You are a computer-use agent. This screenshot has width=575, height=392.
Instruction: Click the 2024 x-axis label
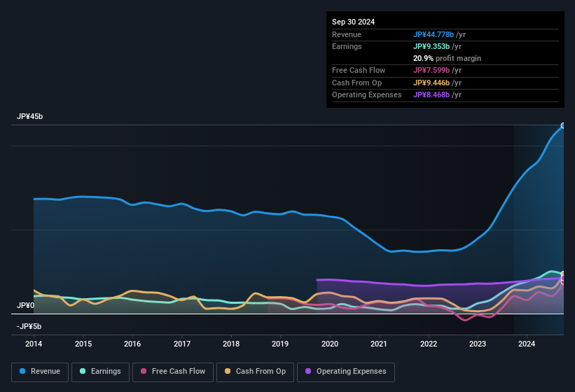point(527,344)
